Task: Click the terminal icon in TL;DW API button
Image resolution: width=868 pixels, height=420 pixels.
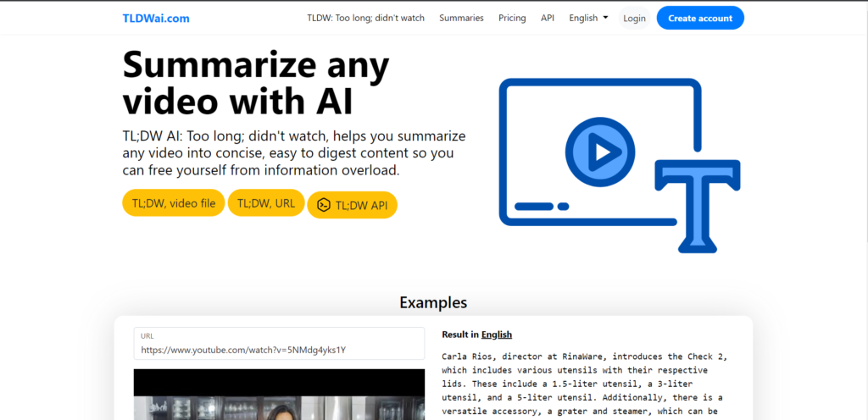Action: click(324, 205)
